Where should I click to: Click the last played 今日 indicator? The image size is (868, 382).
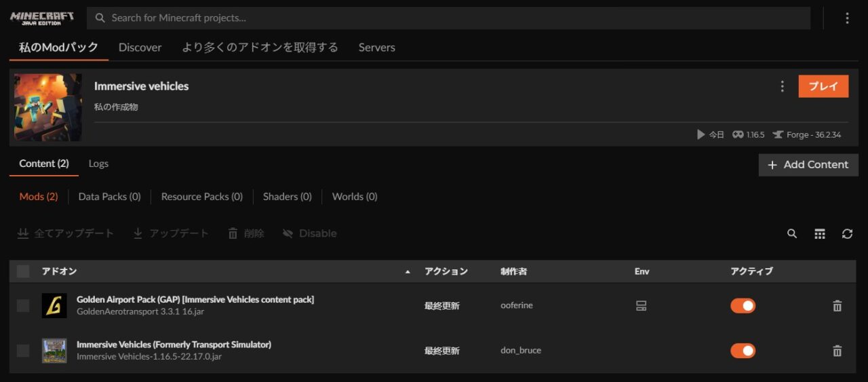(711, 134)
